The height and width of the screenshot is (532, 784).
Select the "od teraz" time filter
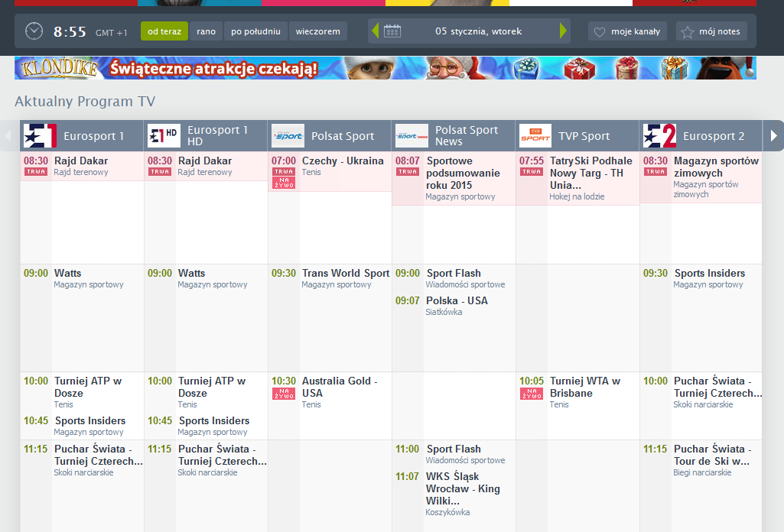coord(164,31)
